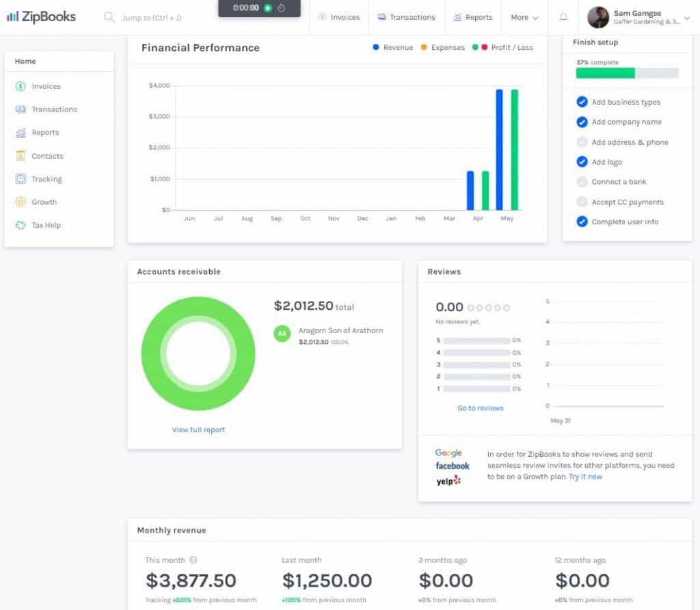
Task: Click the Reports icon in the top navigation
Action: coord(457,17)
